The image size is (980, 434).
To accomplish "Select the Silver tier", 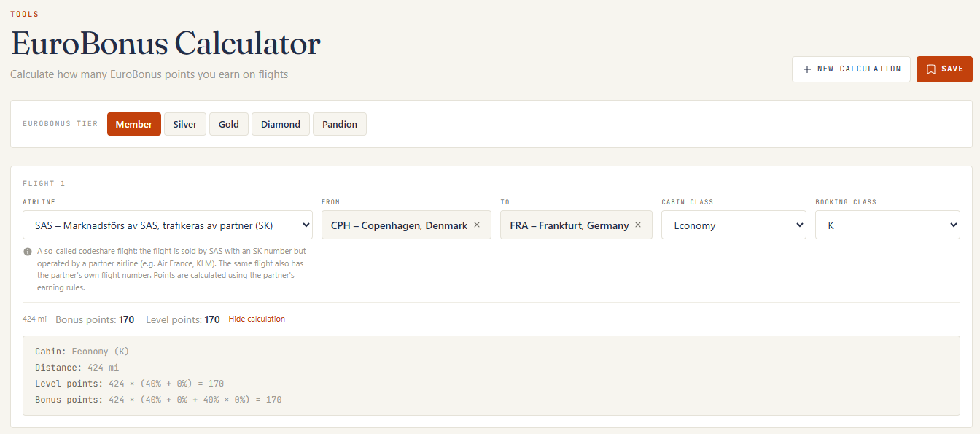I will [x=185, y=124].
